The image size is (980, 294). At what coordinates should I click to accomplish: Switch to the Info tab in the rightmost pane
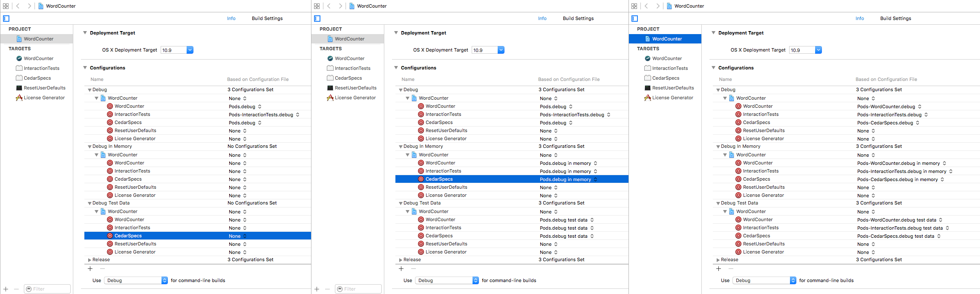859,18
